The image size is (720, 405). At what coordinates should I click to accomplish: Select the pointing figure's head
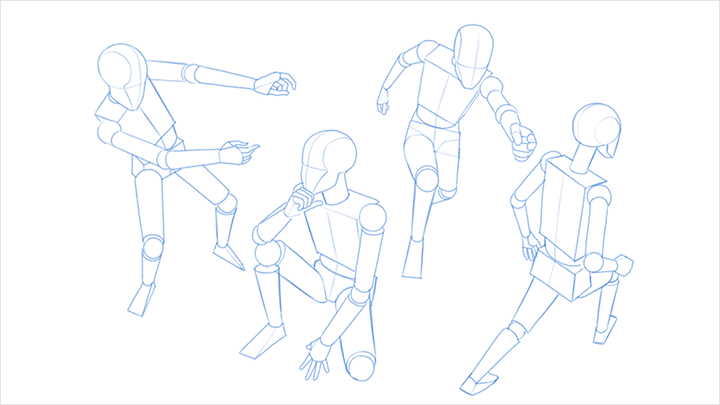(x=123, y=77)
